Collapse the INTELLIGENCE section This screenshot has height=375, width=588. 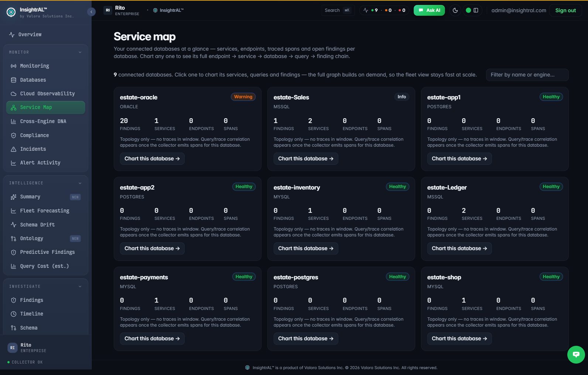pyautogui.click(x=46, y=183)
